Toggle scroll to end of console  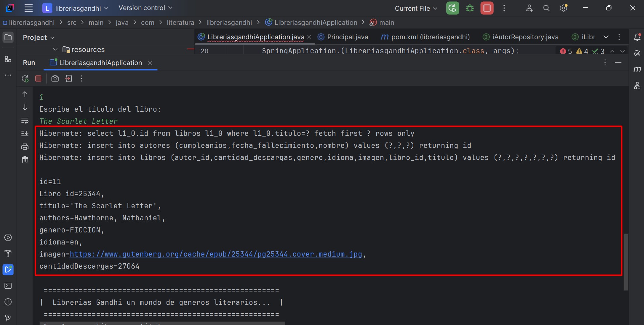(25, 133)
